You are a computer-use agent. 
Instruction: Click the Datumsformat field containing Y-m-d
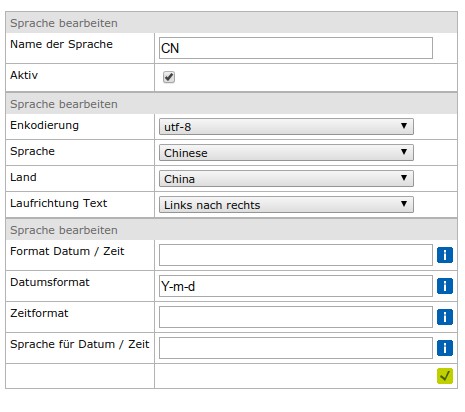coord(296,286)
